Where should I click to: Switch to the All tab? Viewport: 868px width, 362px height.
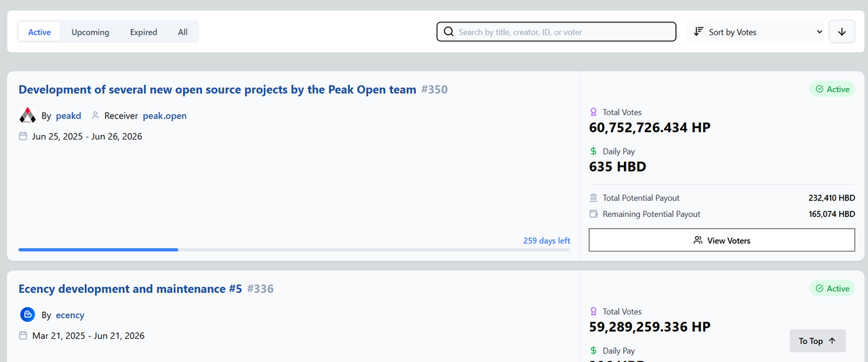point(183,32)
